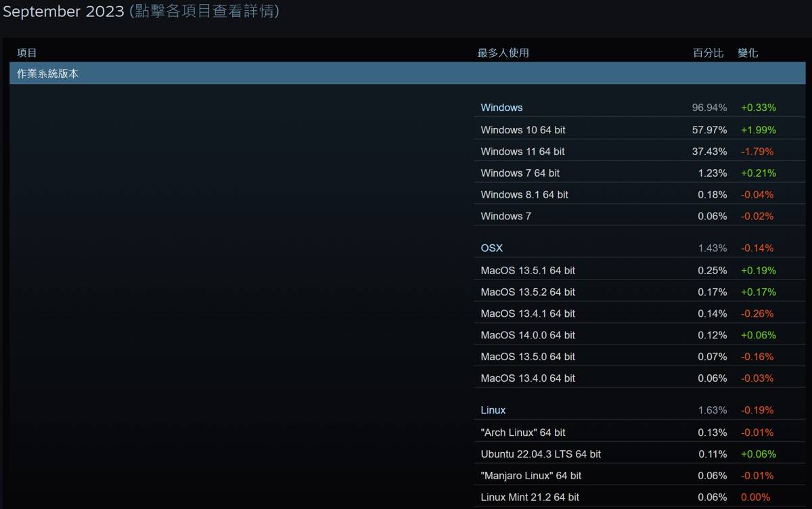812x509 pixels.
Task: Click the -0.03% change value
Action: (x=757, y=378)
